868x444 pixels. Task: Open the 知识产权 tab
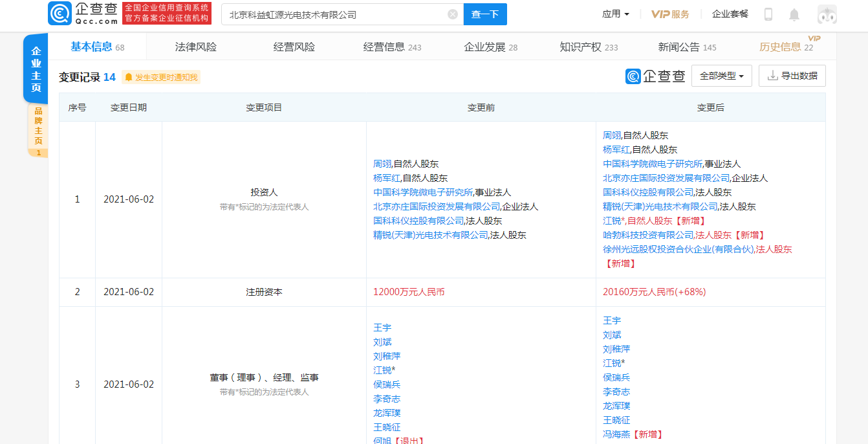(x=589, y=47)
